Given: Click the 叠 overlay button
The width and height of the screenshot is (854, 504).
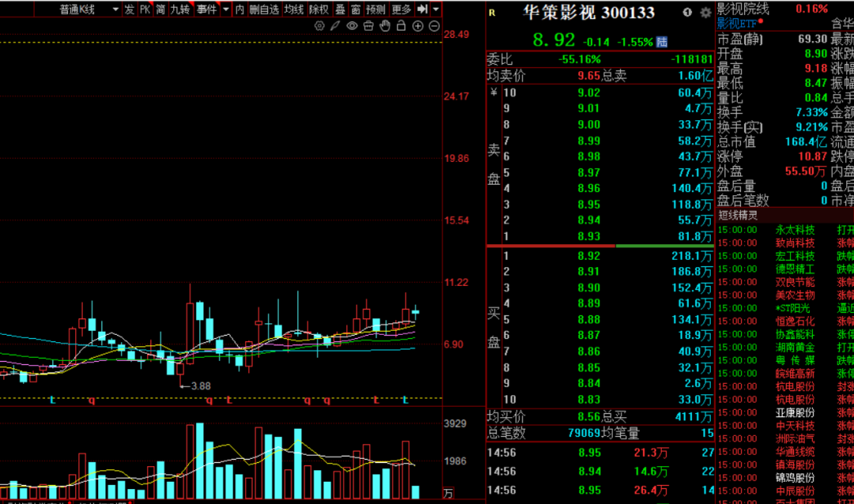Looking at the screenshot, I should coord(340,9).
